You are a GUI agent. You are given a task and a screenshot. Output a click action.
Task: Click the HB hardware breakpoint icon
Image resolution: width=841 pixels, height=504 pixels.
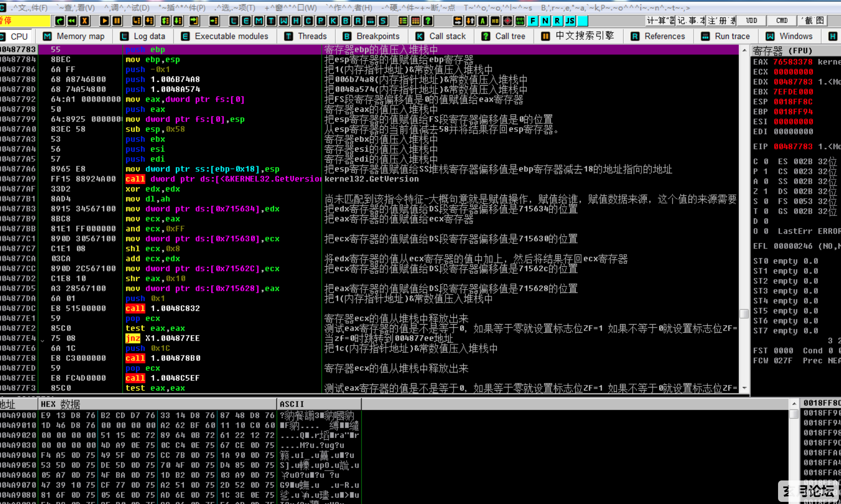tap(495, 21)
